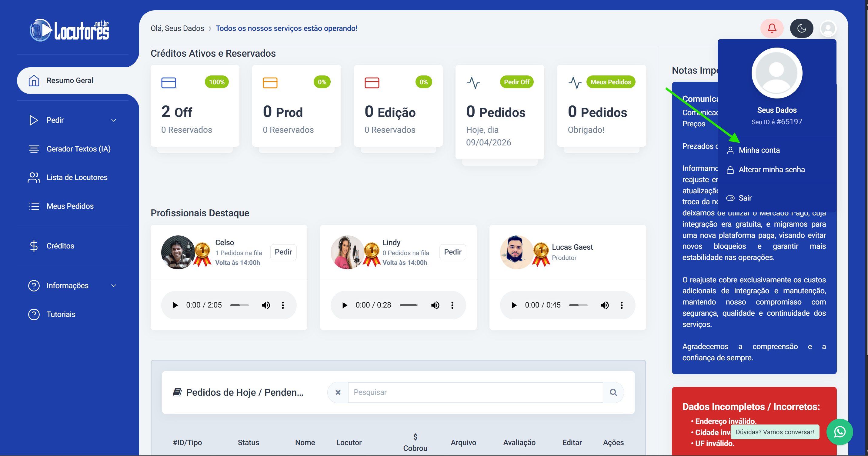Click the user avatar icon in header
Viewport: 868px width, 456px height.
tap(828, 28)
